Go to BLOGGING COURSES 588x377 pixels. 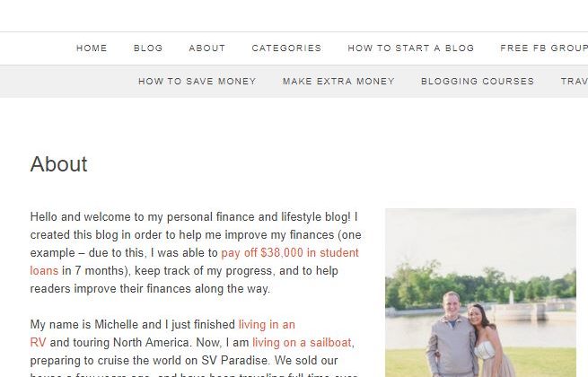(x=478, y=82)
